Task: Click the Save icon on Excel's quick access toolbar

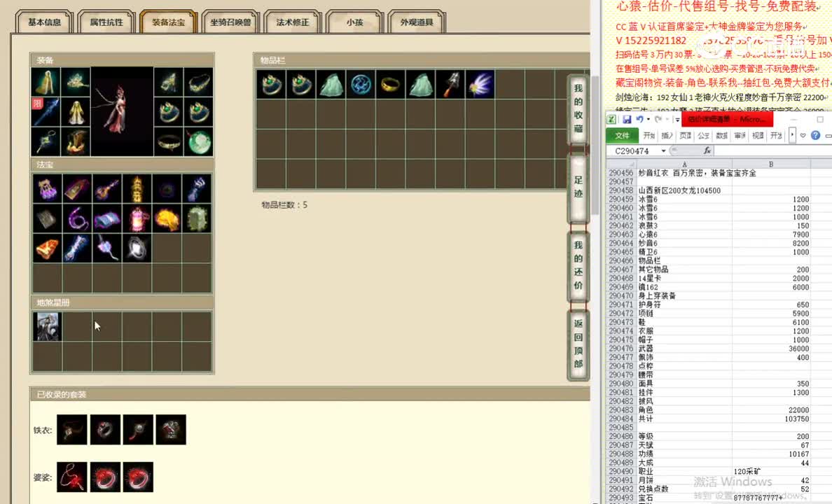Action: pyautogui.click(x=628, y=120)
